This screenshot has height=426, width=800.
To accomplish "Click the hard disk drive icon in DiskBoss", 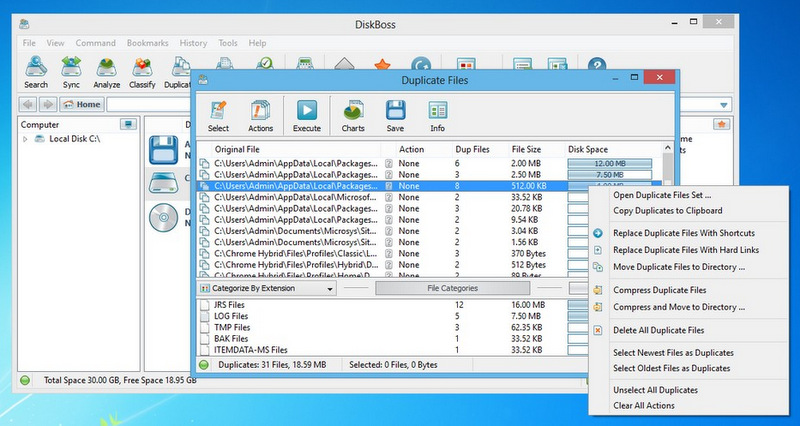I will (163, 184).
